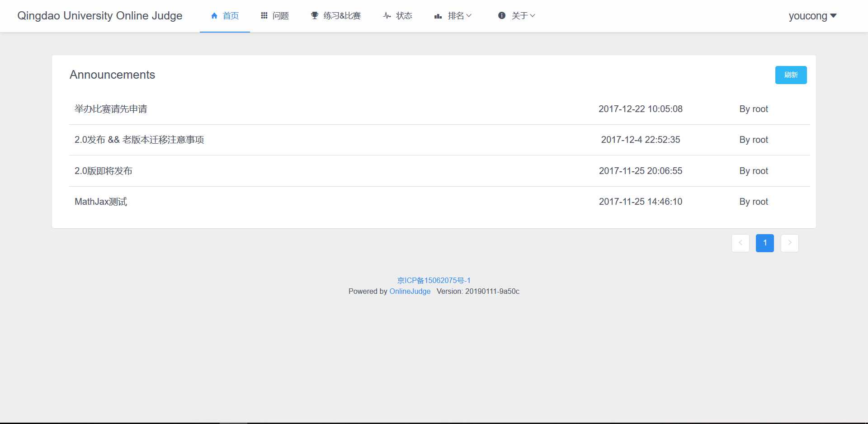This screenshot has width=868, height=424.
Task: Click the Announcements heading
Action: point(113,75)
